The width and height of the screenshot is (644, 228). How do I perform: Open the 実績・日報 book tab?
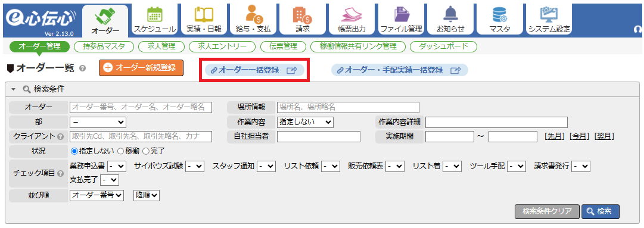(x=204, y=20)
